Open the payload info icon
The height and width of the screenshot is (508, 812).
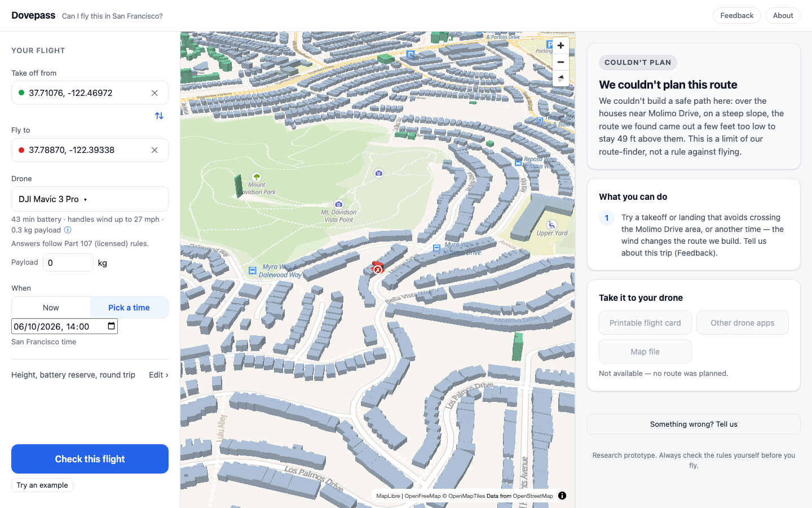pos(68,230)
